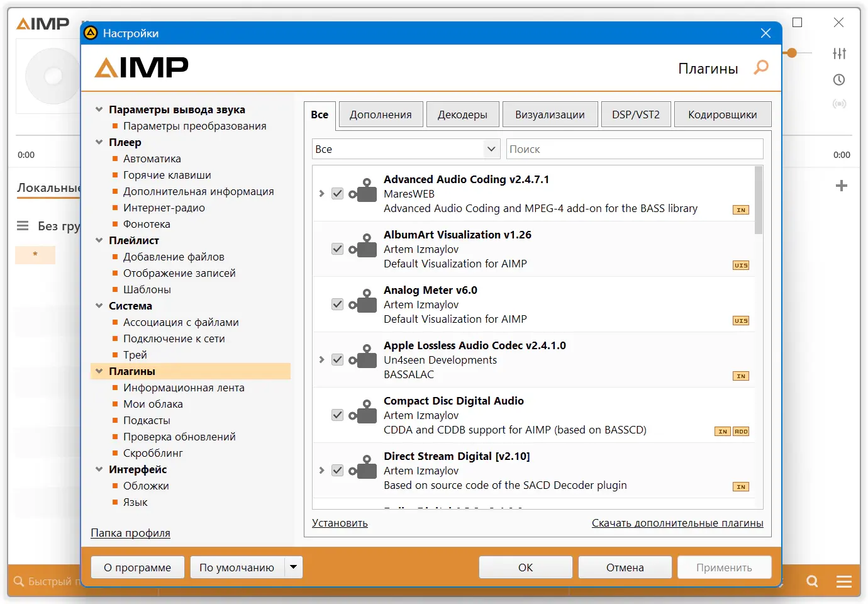Click the Отмена button

click(x=625, y=567)
